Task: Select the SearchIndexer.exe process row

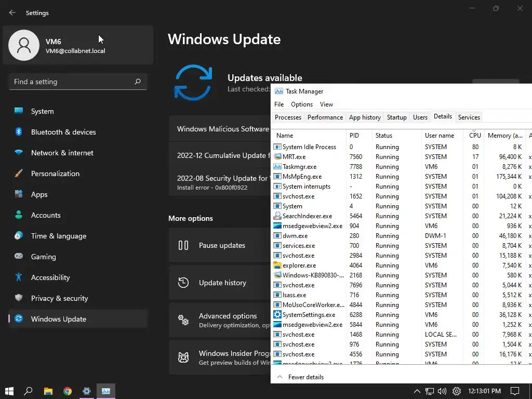Action: [x=402, y=216]
